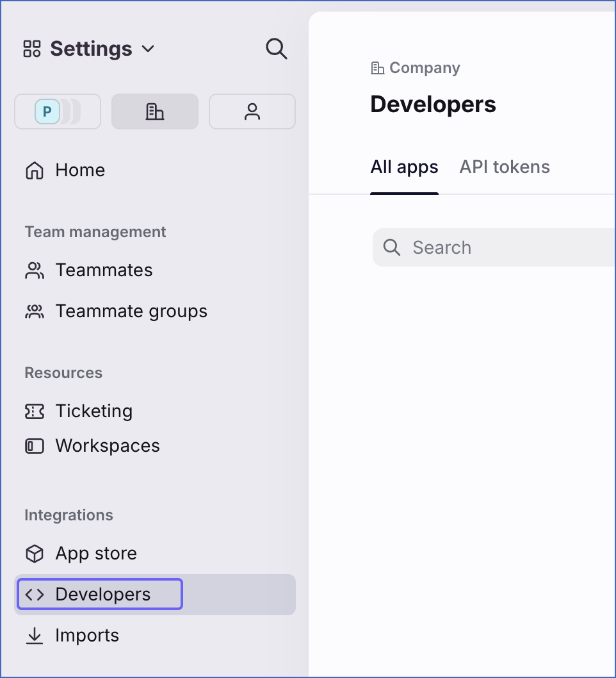Open search using the magnifying glass icon
Screen dimensions: 616x678
[x=276, y=48]
